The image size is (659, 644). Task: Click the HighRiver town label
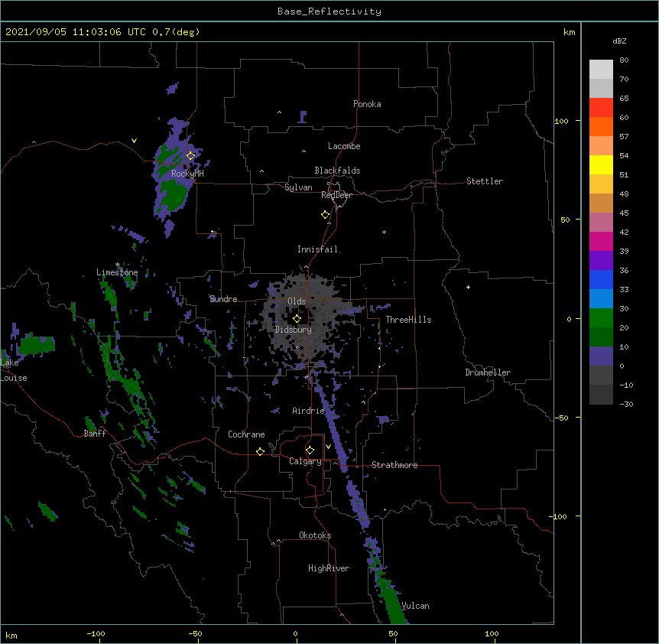[328, 568]
